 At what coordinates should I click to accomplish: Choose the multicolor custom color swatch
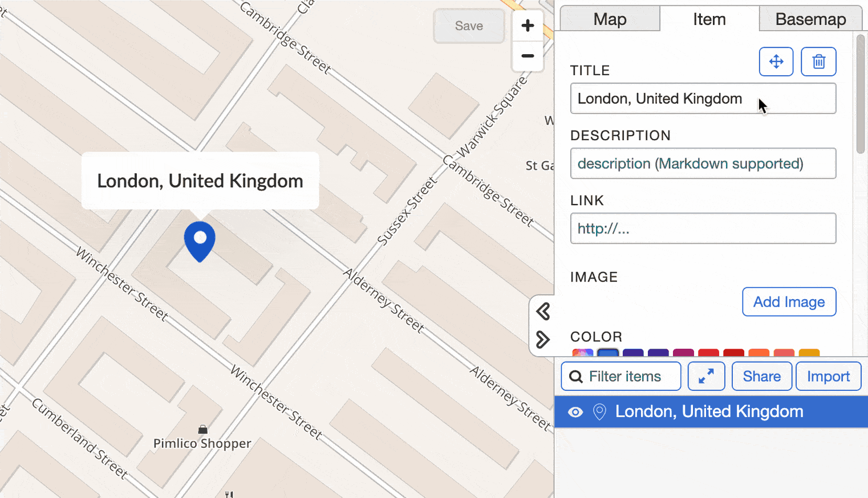582,353
